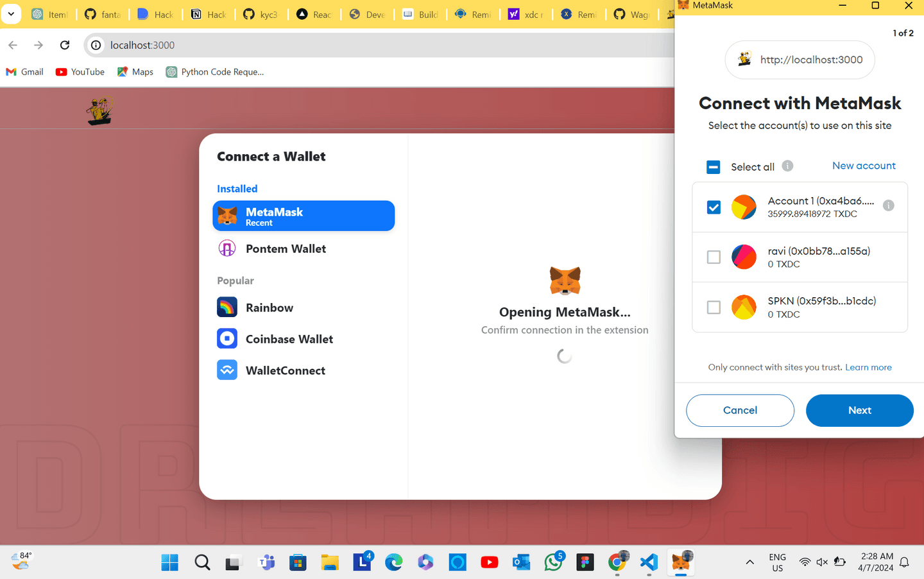Click the 84° weather widget
This screenshot has width=924, height=579.
[x=21, y=561]
